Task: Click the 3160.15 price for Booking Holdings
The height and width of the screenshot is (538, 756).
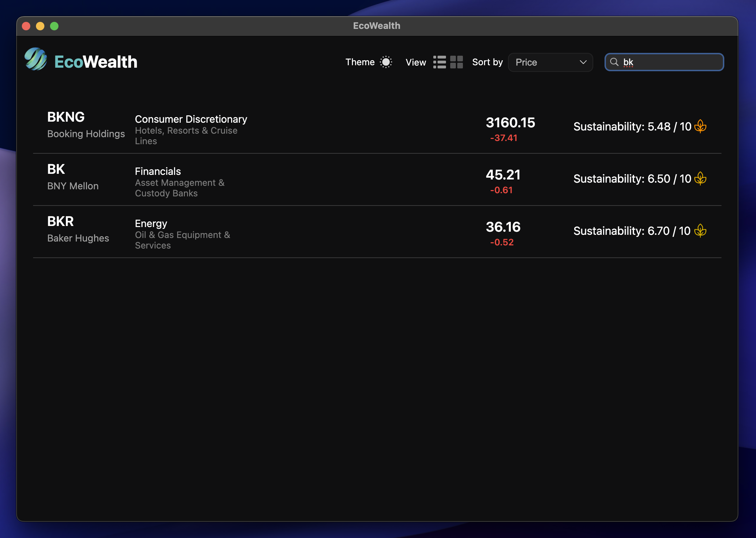Action: [x=510, y=123]
